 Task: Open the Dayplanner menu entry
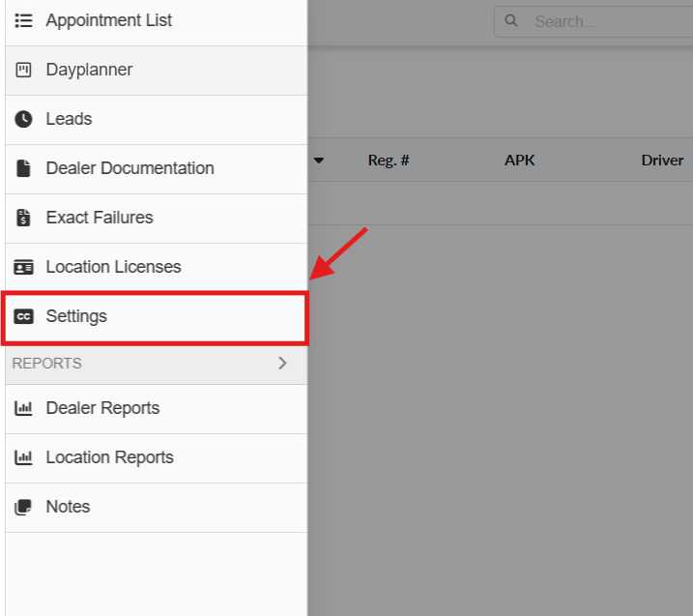[89, 70]
